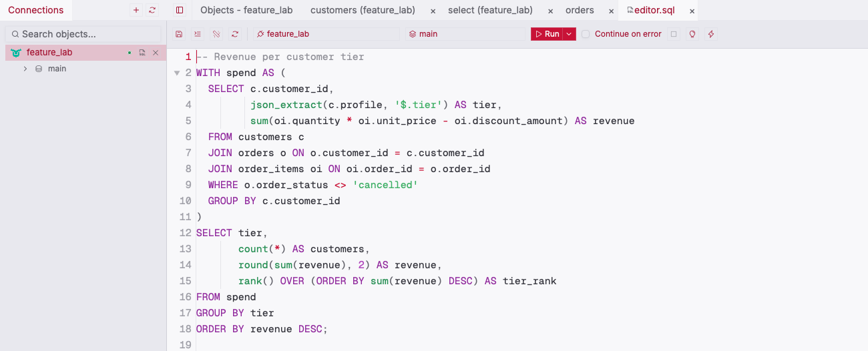Click the square stop icon after Continue on error

pos(674,34)
